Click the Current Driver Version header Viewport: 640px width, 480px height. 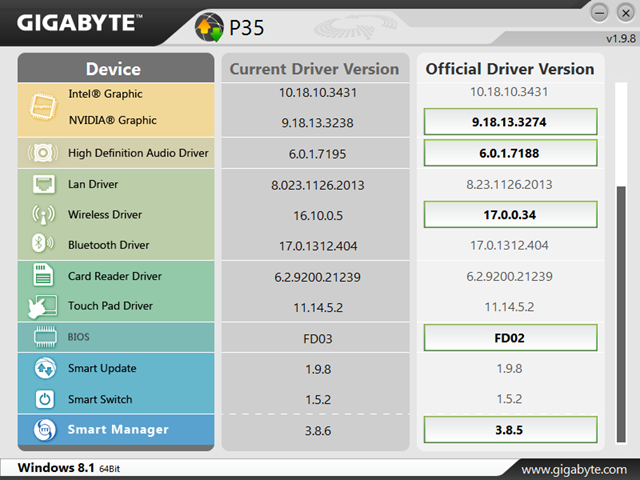click(x=315, y=69)
